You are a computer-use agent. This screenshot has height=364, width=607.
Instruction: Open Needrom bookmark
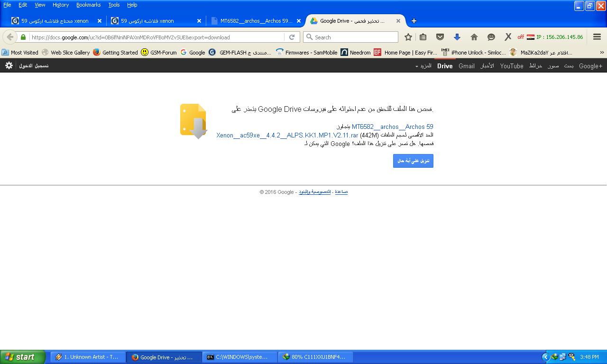tap(356, 53)
